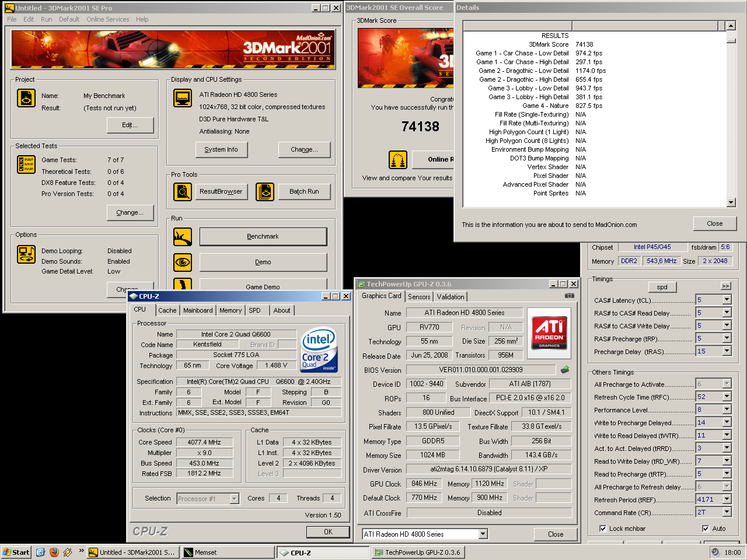Click the Batch Run button

coord(305,191)
